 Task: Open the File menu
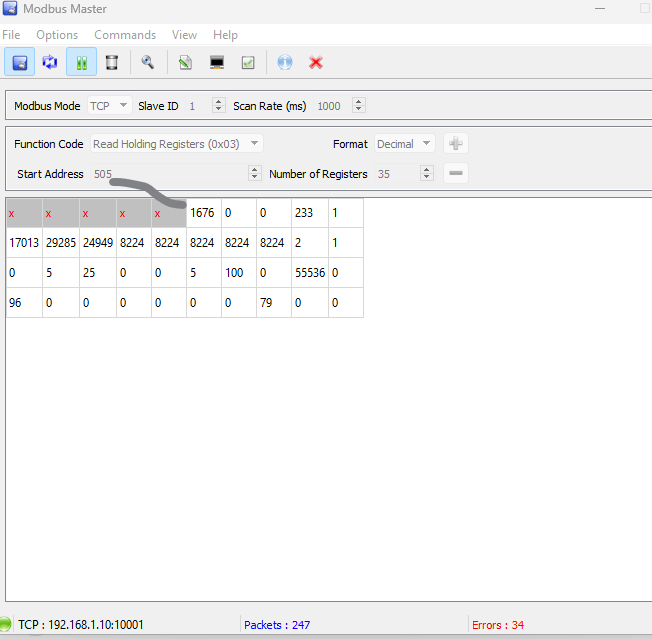pos(11,35)
